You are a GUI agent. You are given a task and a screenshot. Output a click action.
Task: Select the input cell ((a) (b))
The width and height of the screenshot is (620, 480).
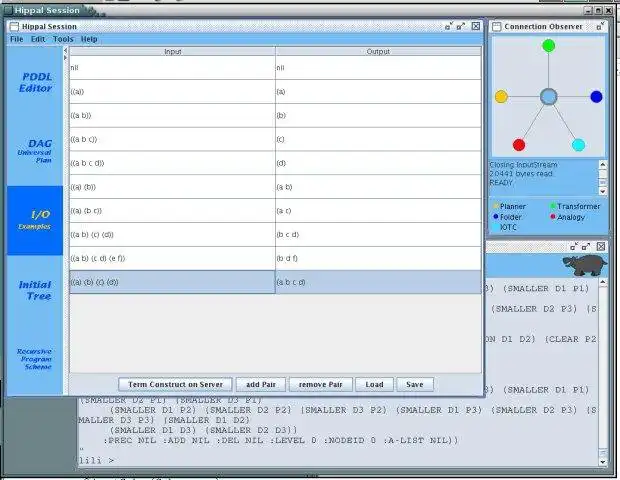(x=172, y=187)
